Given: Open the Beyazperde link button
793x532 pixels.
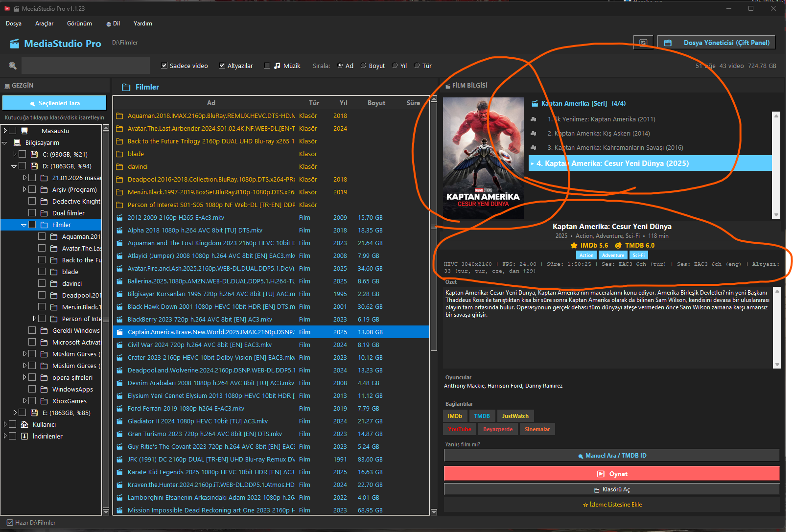Looking at the screenshot, I should tap(498, 429).
